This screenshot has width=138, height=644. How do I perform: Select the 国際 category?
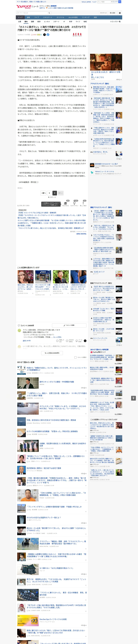click(x=32, y=21)
